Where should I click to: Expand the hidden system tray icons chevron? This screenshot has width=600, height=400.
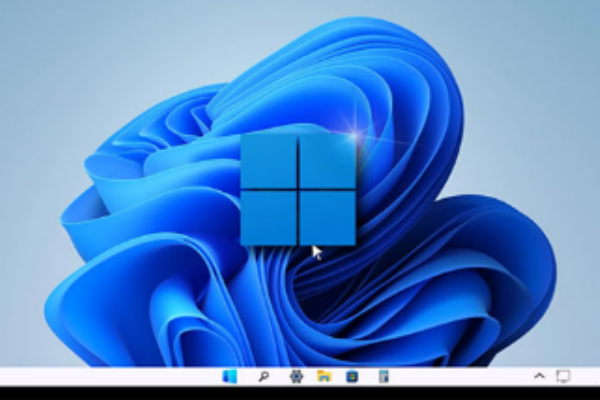click(539, 377)
